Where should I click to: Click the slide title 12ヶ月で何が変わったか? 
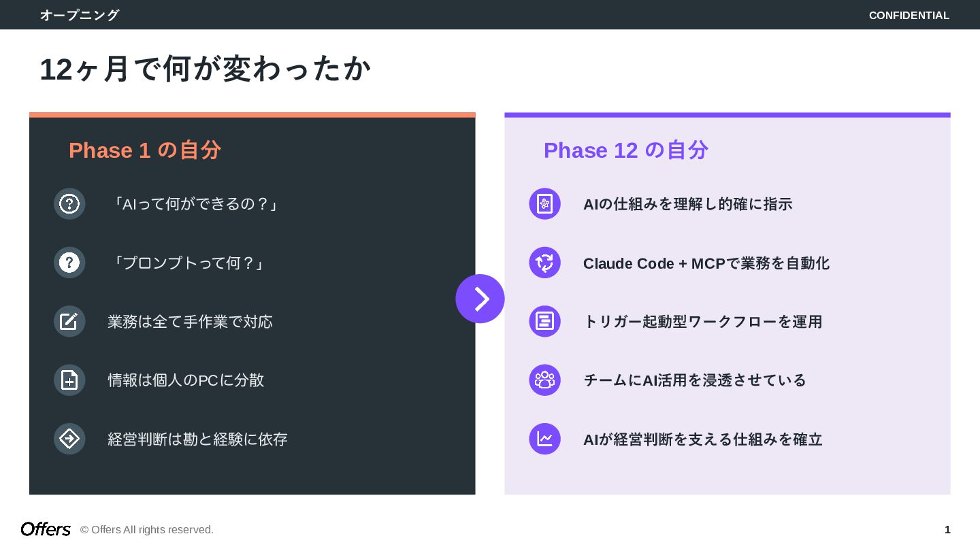(205, 69)
